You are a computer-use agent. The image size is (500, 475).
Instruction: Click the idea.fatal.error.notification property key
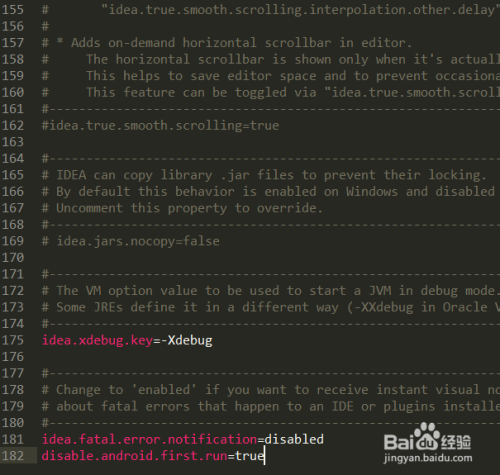pyautogui.click(x=149, y=439)
